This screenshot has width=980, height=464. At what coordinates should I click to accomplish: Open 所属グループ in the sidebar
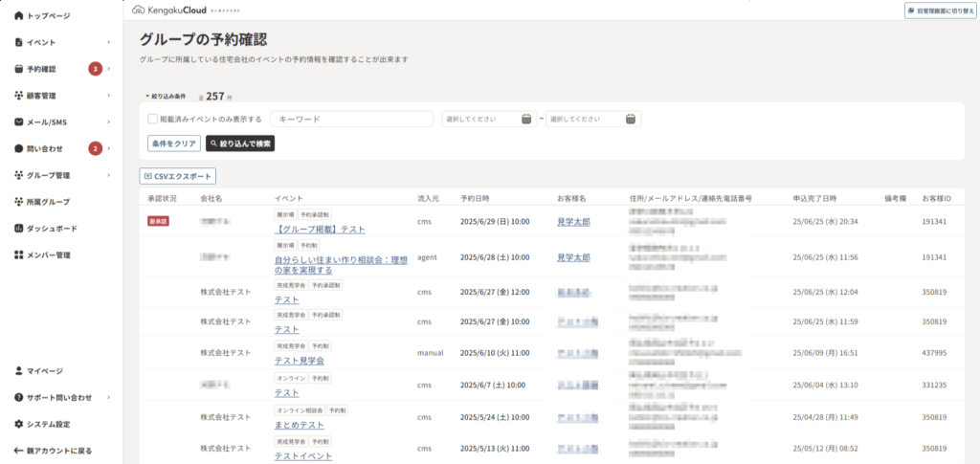tap(48, 202)
